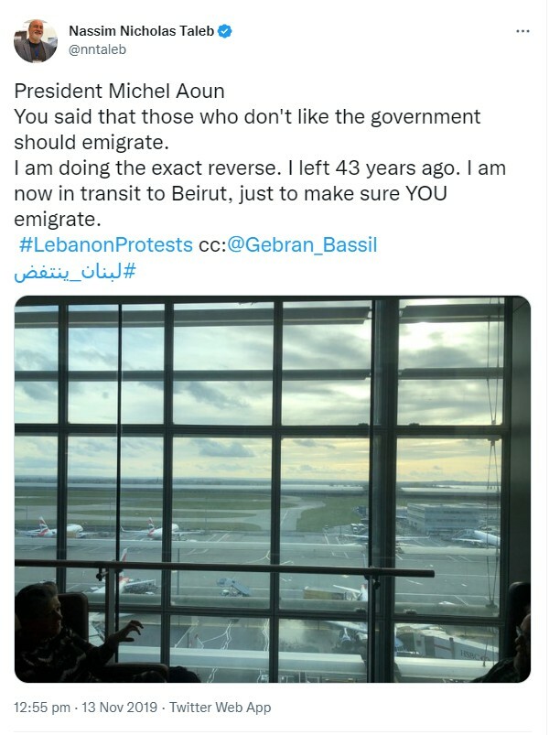Viewport: 560px width, 735px height.
Task: Open the tweet's three-dot More menu
Action: point(522,31)
